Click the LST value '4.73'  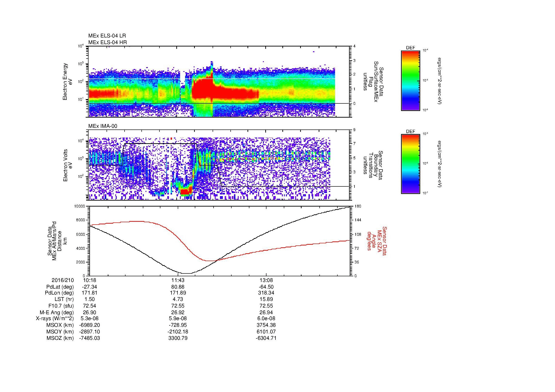click(x=178, y=299)
